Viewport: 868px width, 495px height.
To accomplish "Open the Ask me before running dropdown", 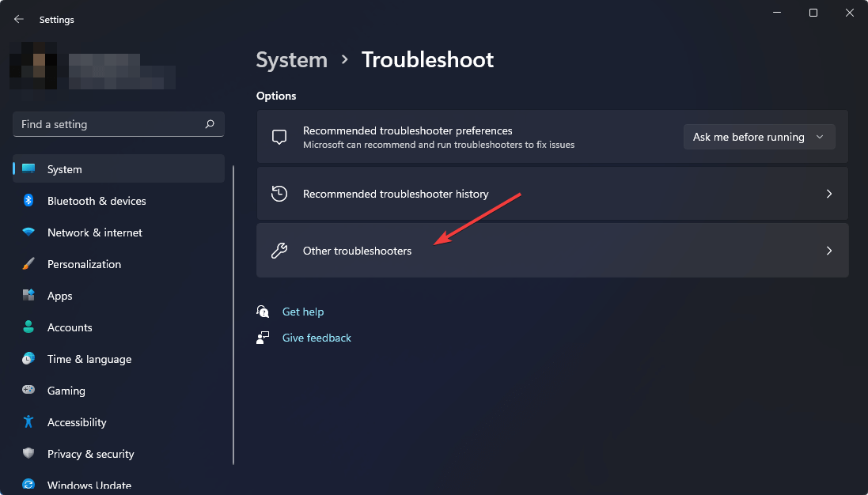I will tap(759, 136).
